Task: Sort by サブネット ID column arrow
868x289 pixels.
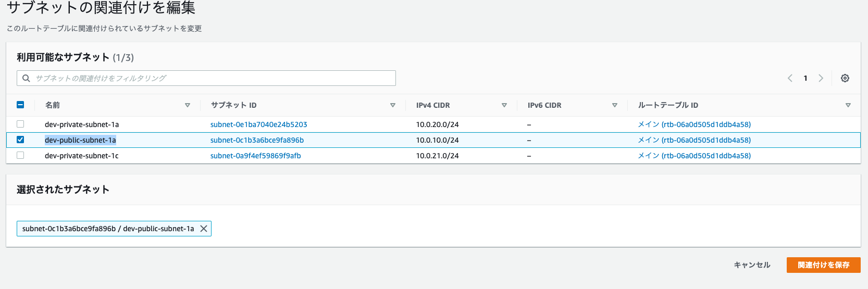Action: click(393, 105)
